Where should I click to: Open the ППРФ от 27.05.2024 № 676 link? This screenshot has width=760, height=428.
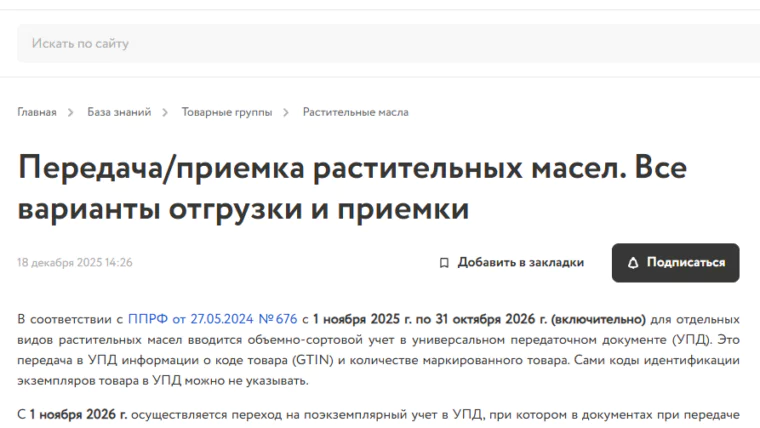[x=212, y=319]
